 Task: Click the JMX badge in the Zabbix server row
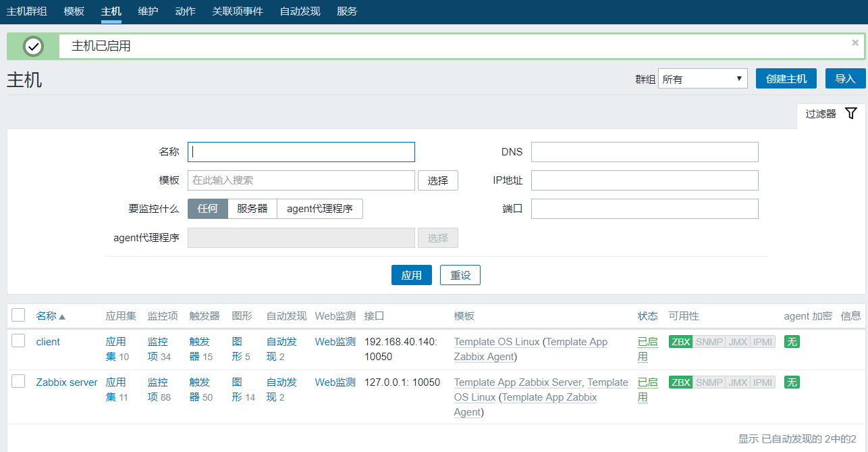click(738, 382)
